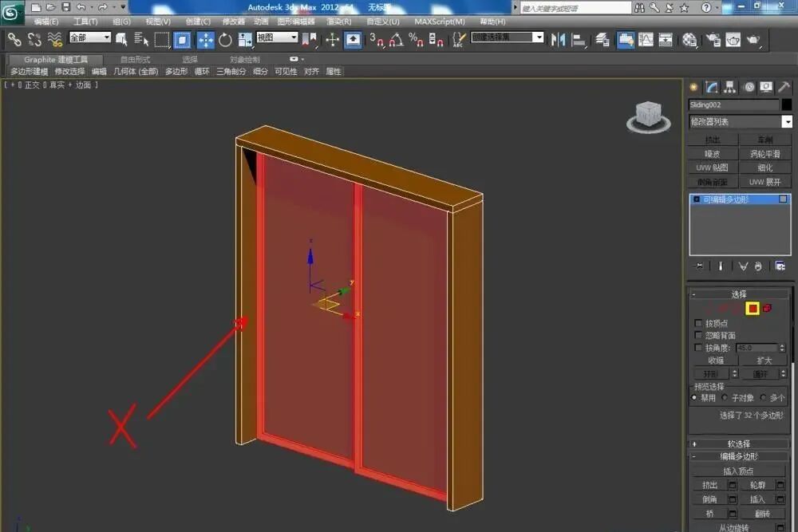
Task: Open the 工具(T) menu
Action: click(85, 22)
